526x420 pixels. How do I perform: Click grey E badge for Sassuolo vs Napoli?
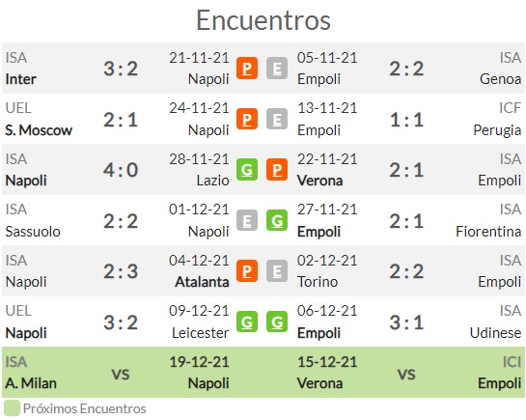[247, 220]
